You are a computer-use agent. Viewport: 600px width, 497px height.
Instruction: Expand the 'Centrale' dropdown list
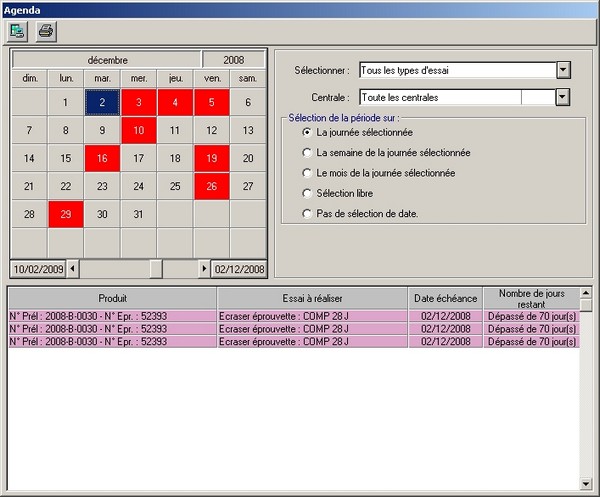point(563,97)
